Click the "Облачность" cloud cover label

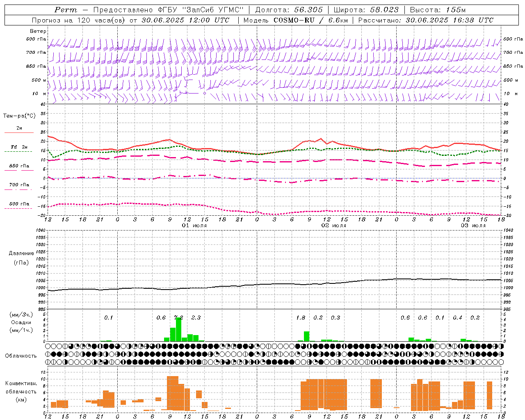coord(21,356)
